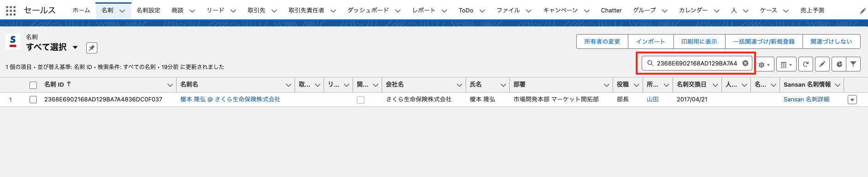
Task: Open the Sansan 名刺情報 column menu chevron
Action: [x=838, y=85]
